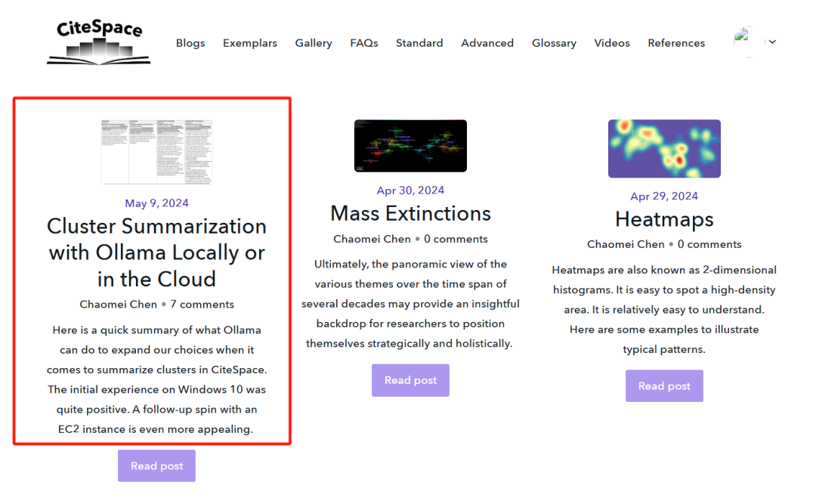Click the CiteSpace logo
Image resolution: width=816 pixels, height=504 pixels.
point(99,42)
